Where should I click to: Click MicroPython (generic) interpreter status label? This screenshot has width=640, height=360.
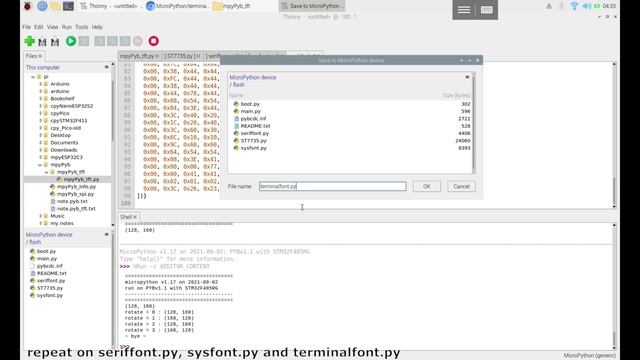(x=589, y=356)
